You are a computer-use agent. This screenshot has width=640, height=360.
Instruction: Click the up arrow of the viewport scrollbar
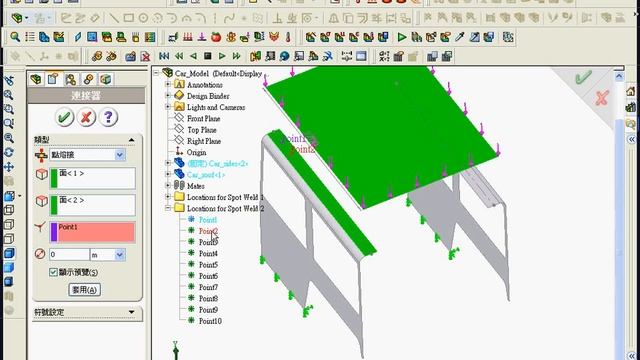[x=619, y=76]
